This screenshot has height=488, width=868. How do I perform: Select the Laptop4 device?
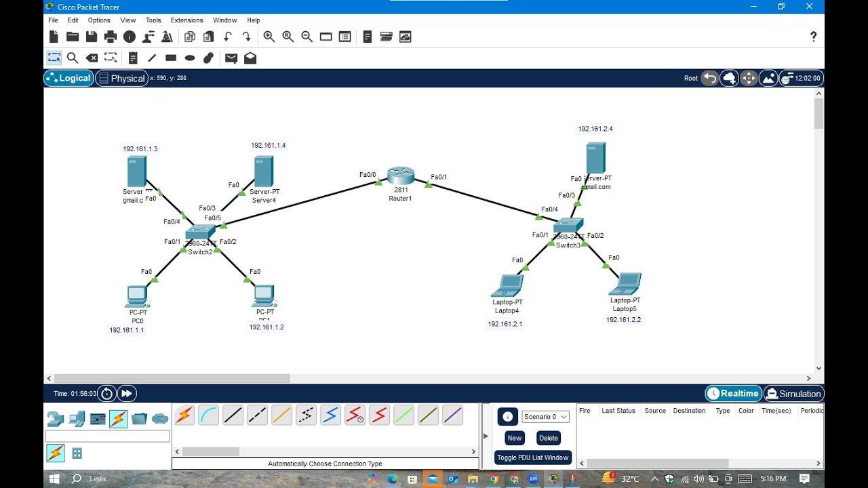507,285
